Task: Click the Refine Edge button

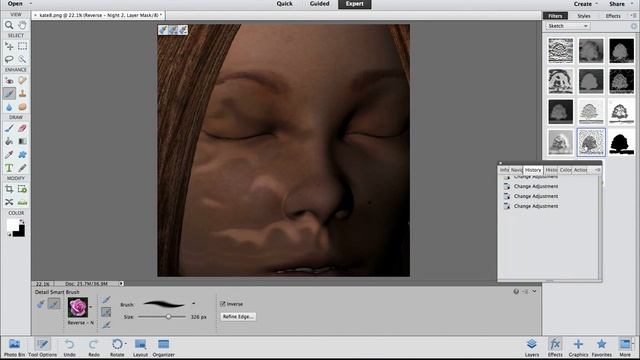Action: point(238,317)
